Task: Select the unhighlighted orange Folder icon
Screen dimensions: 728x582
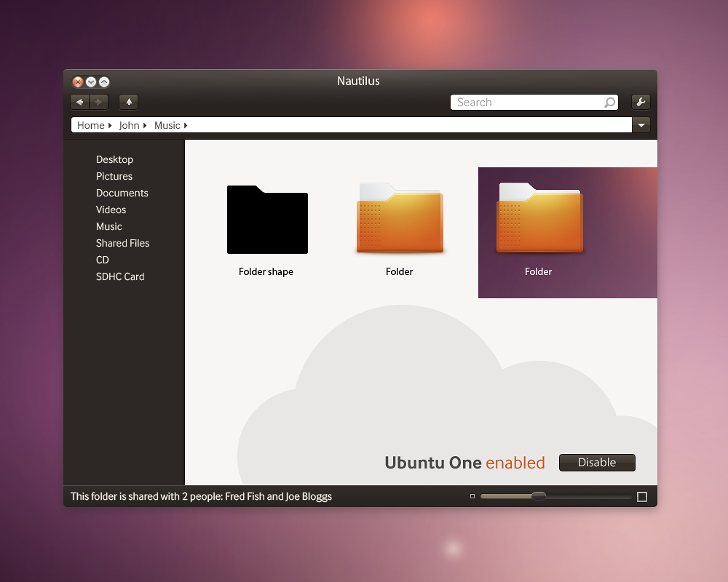Action: coord(400,218)
